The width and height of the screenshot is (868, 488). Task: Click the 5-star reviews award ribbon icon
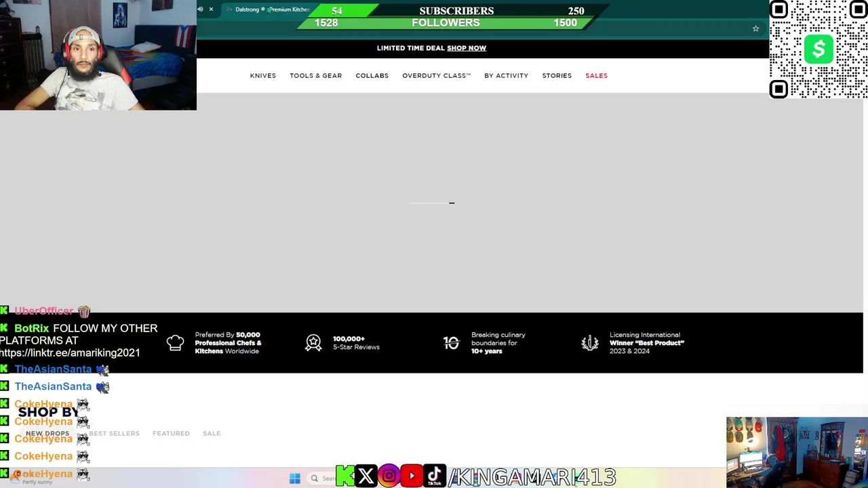pos(313,343)
